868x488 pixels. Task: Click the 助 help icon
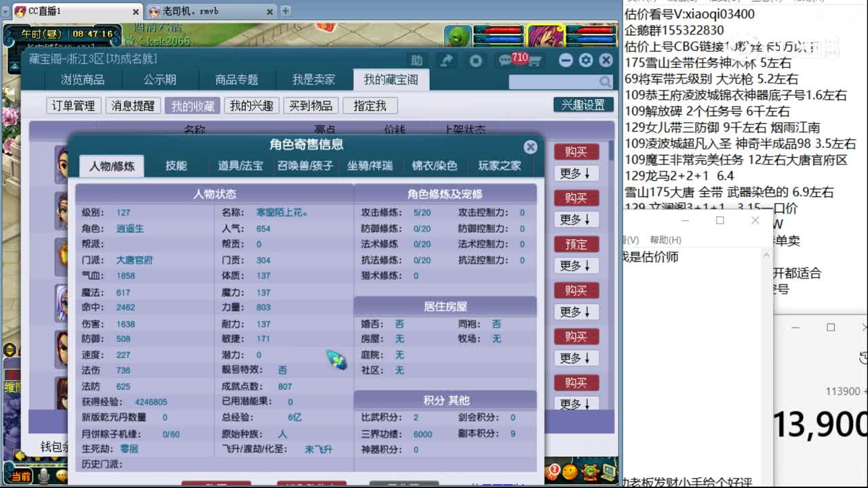(x=416, y=60)
